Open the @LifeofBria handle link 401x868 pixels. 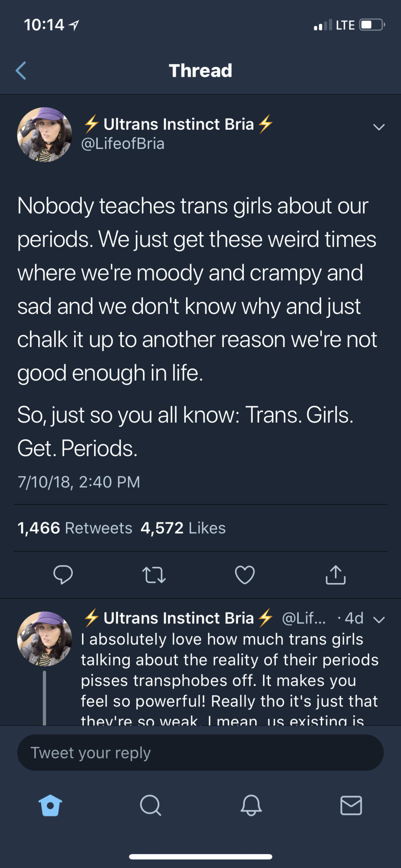pyautogui.click(x=123, y=144)
